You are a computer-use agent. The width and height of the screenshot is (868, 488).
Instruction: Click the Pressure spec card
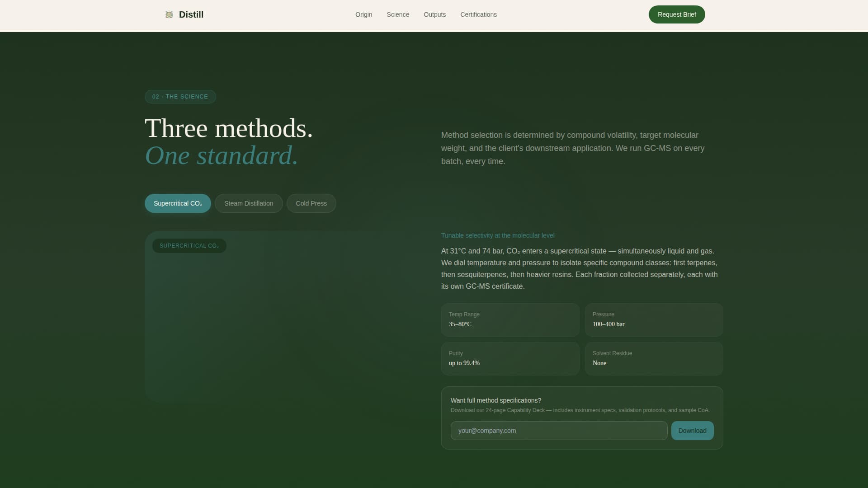654,320
